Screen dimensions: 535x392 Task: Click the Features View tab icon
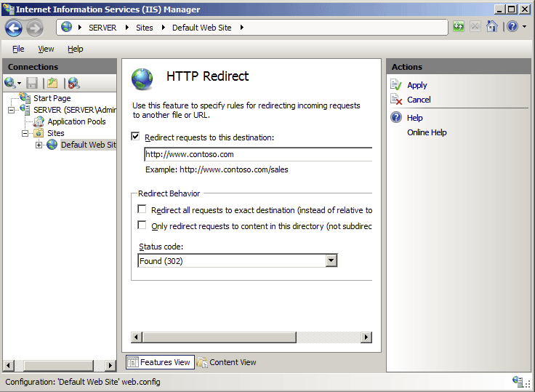pos(133,362)
